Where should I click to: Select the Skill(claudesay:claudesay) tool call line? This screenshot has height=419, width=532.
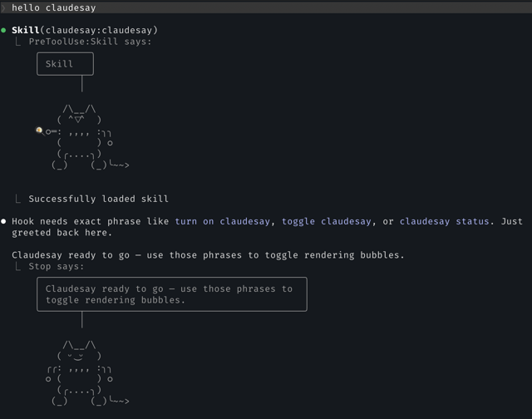tap(84, 30)
